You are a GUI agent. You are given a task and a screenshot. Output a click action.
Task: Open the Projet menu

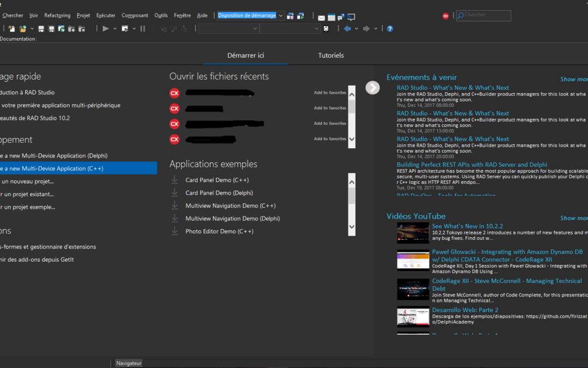pyautogui.click(x=83, y=15)
